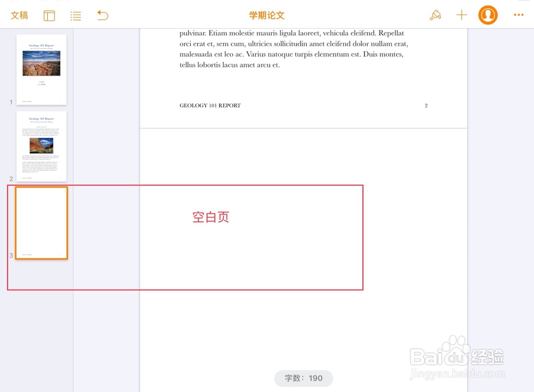Return to the 文稿 document manager
This screenshot has height=392, width=534.
[19, 15]
